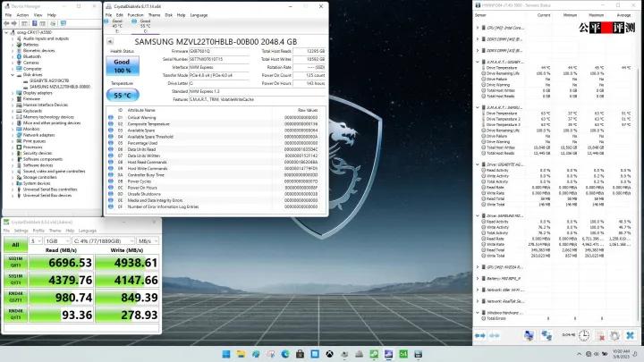Open the C: drive selection dropdown in CrystalDiskMark
Screen dimensions: 644x362
coord(104,241)
